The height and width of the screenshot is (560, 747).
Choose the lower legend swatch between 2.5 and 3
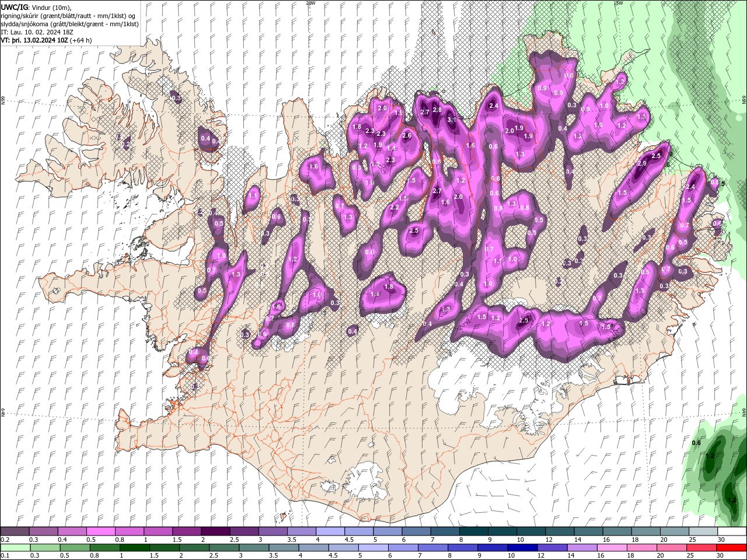click(x=224, y=548)
